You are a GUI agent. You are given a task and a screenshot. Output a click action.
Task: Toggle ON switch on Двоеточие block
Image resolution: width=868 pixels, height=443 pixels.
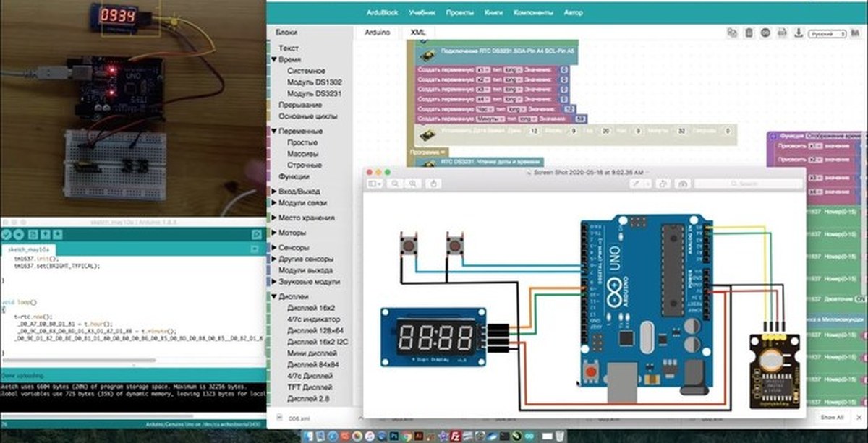point(861,298)
